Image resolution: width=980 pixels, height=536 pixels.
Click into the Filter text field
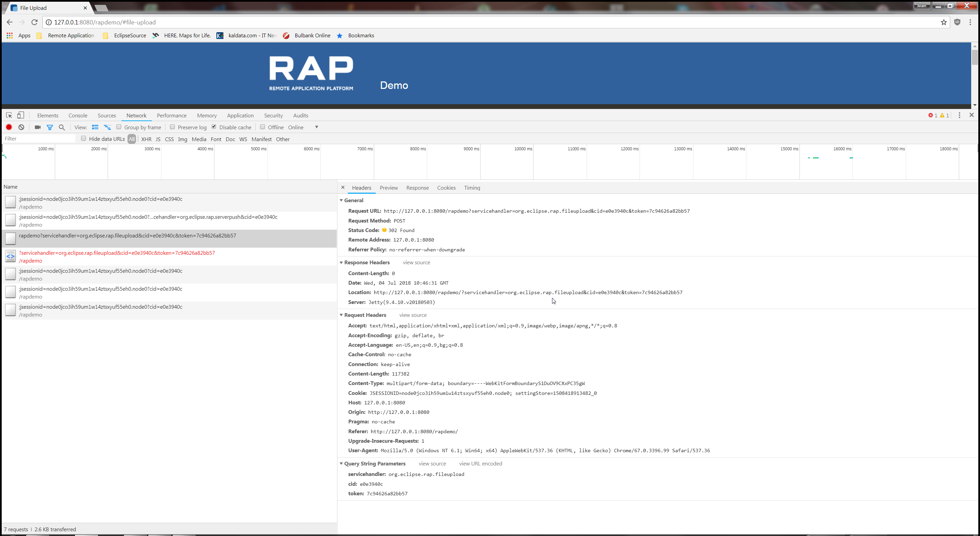(x=38, y=138)
